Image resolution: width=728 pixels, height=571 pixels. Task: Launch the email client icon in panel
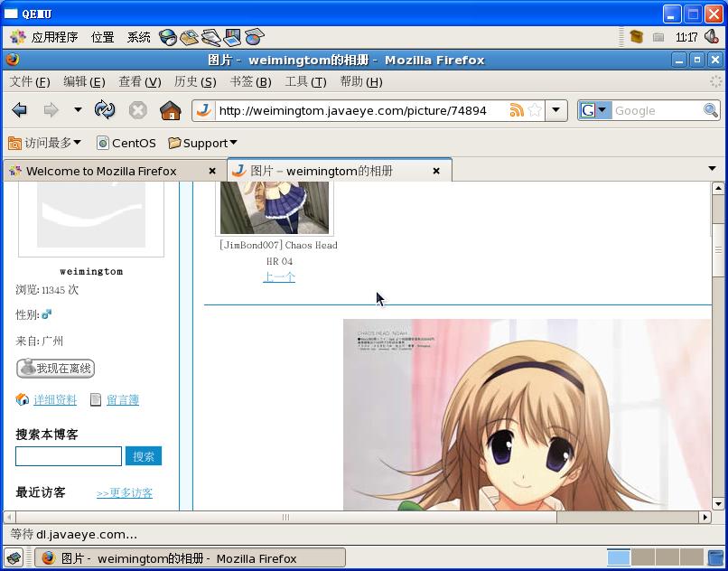click(189, 37)
